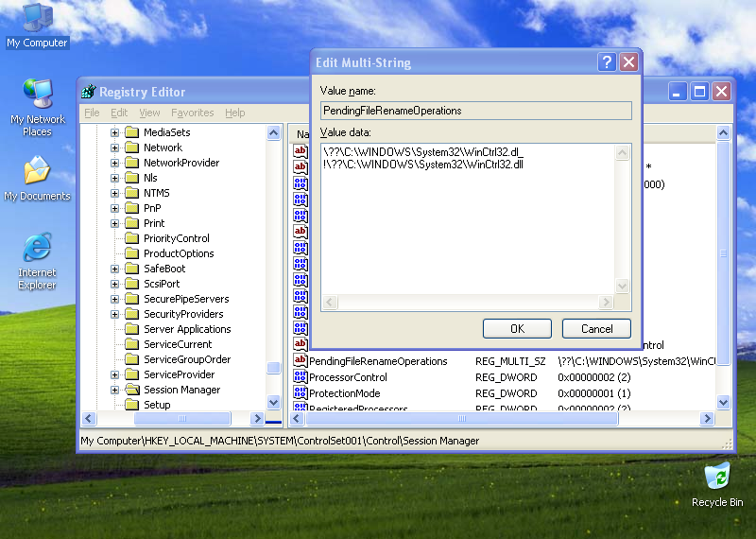Screen dimensions: 756x539
Task: Select the PnP tree label
Action: click(152, 208)
